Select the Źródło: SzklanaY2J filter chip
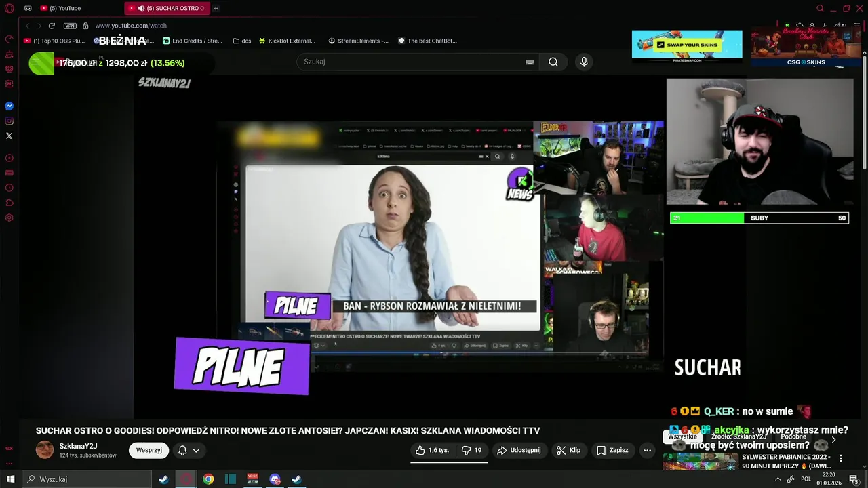This screenshot has width=868, height=488. click(738, 436)
